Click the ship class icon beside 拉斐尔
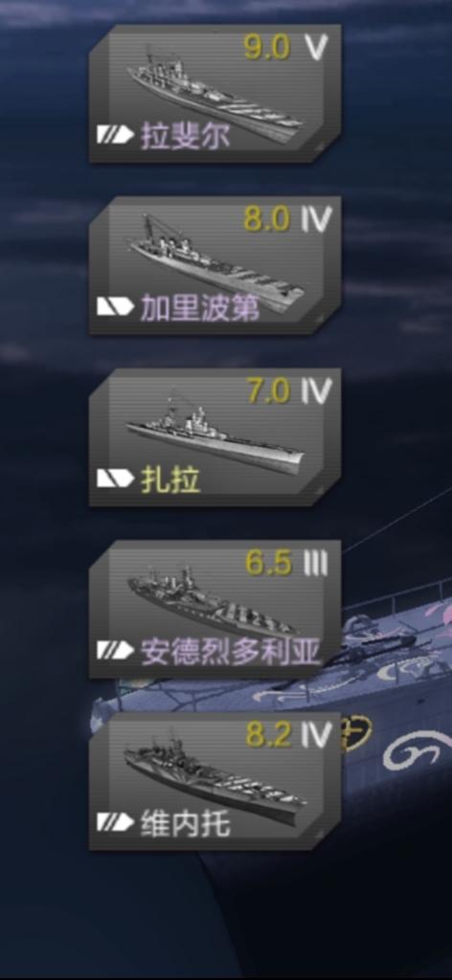Screen dimensions: 452x980 [116, 134]
